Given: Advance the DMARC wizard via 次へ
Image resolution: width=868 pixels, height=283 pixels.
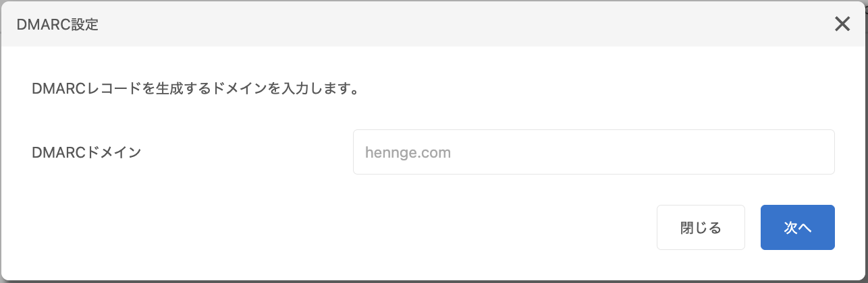Looking at the screenshot, I should point(798,228).
